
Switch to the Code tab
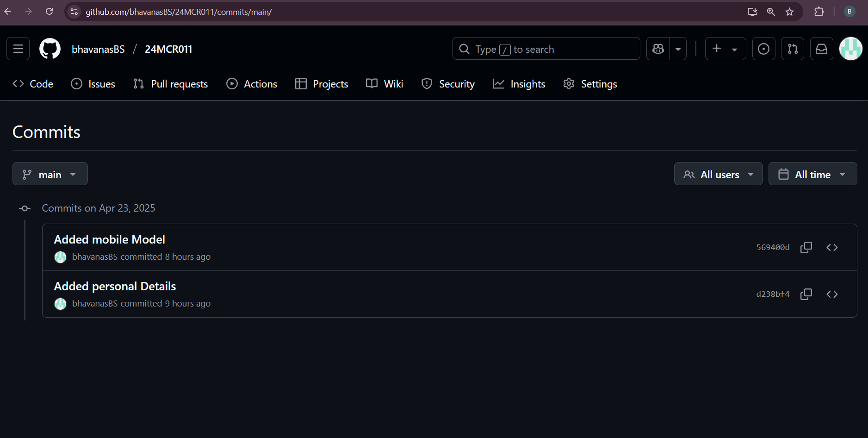[x=33, y=84]
